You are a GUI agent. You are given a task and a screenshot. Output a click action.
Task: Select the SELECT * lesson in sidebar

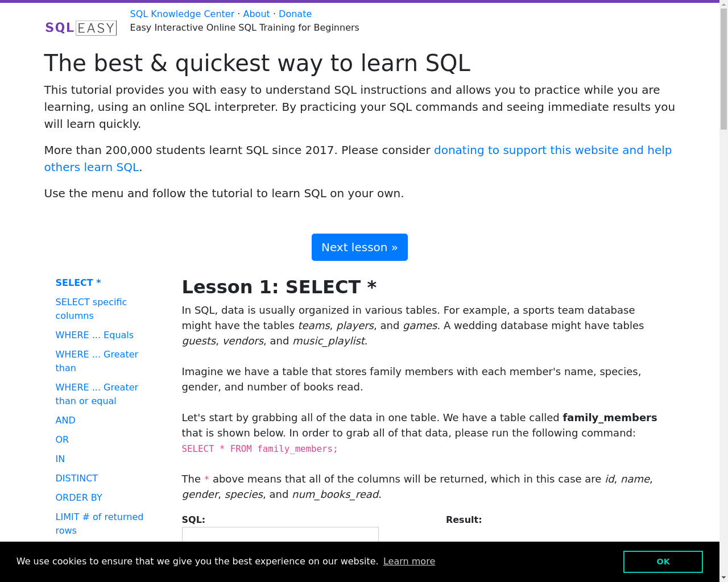78,282
